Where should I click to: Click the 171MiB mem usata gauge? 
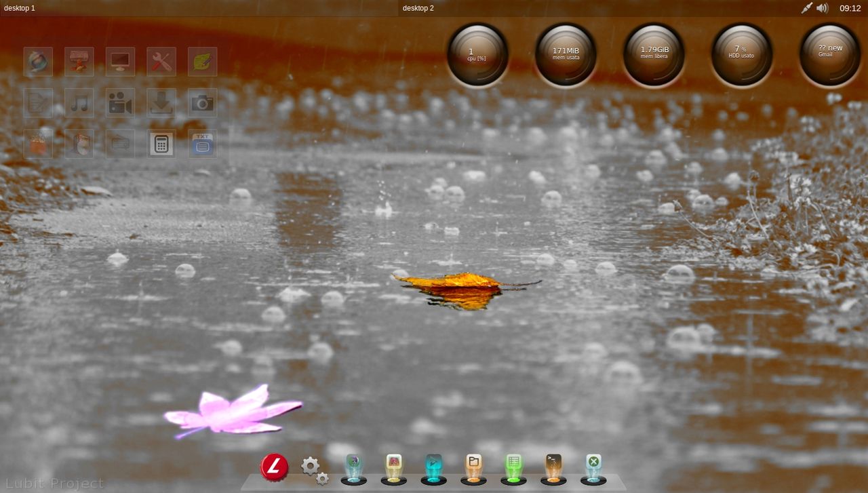(566, 55)
